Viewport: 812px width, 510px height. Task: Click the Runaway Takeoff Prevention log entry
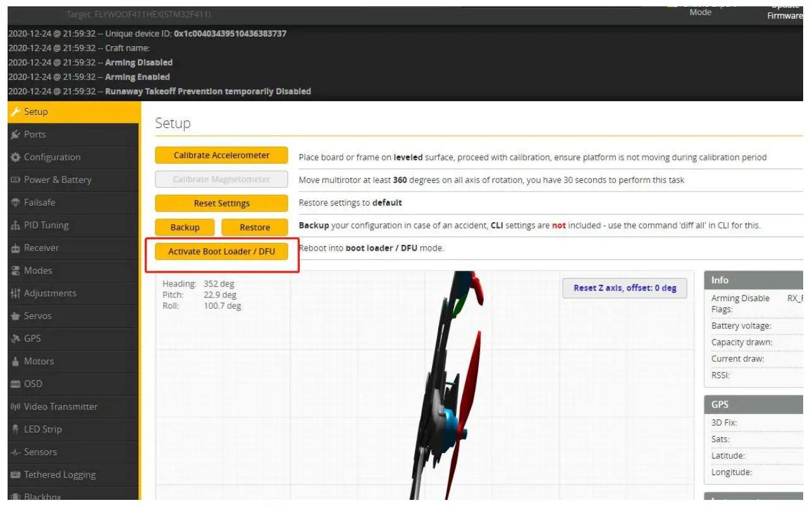coord(159,92)
